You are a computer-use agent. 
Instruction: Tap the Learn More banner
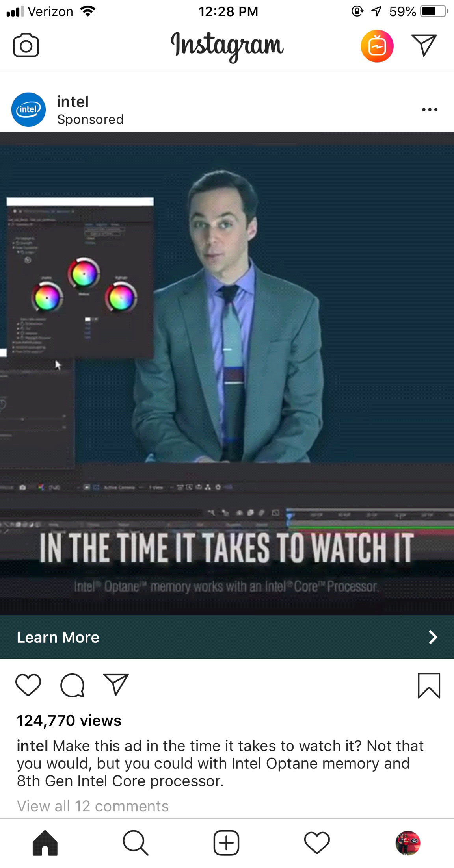click(227, 637)
